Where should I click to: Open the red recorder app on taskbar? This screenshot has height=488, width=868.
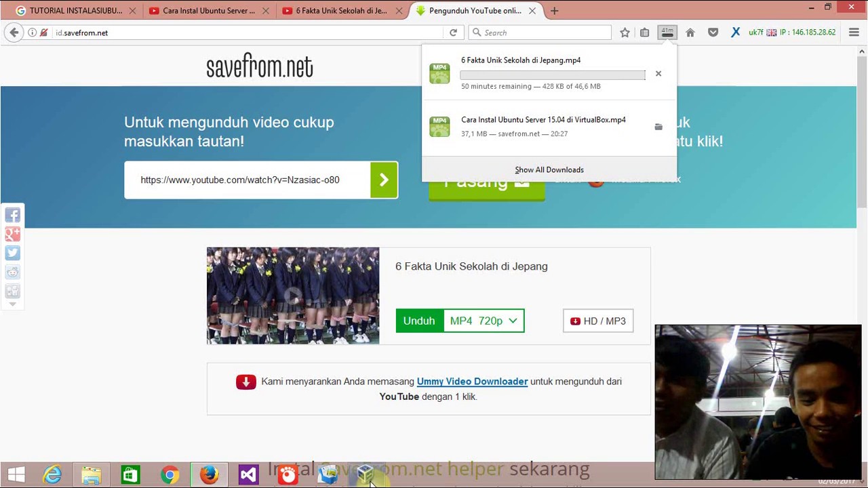pyautogui.click(x=288, y=475)
